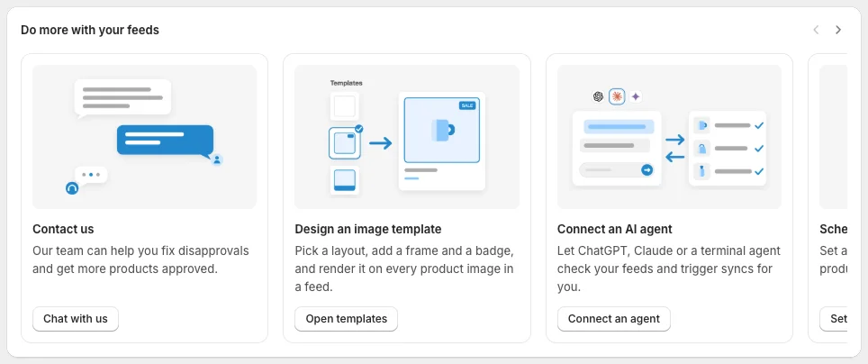Click the 'Our team can help you fix disapprovals' description

pos(140,259)
